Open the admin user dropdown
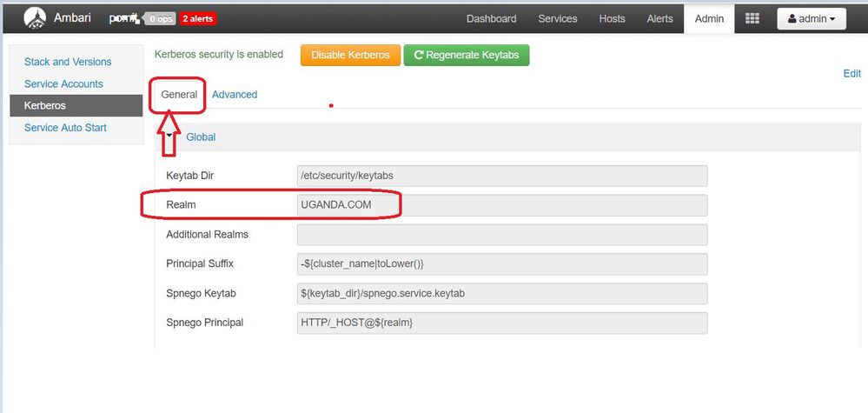 tap(812, 19)
